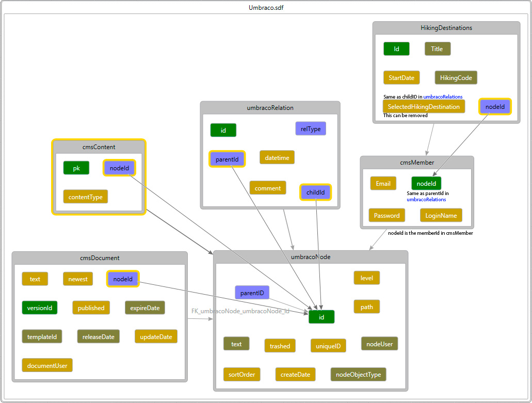This screenshot has height=403, width=532.
Task: Click the documentUser column node
Action: point(47,366)
